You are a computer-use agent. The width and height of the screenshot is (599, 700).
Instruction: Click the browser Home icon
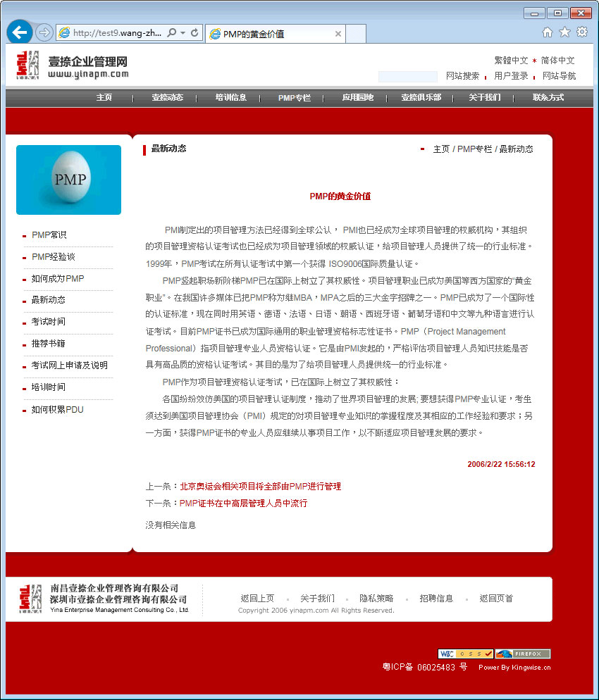pos(547,32)
